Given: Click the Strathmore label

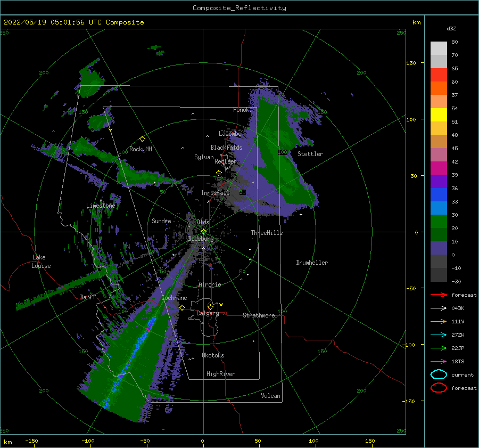Looking at the screenshot, I should [259, 315].
